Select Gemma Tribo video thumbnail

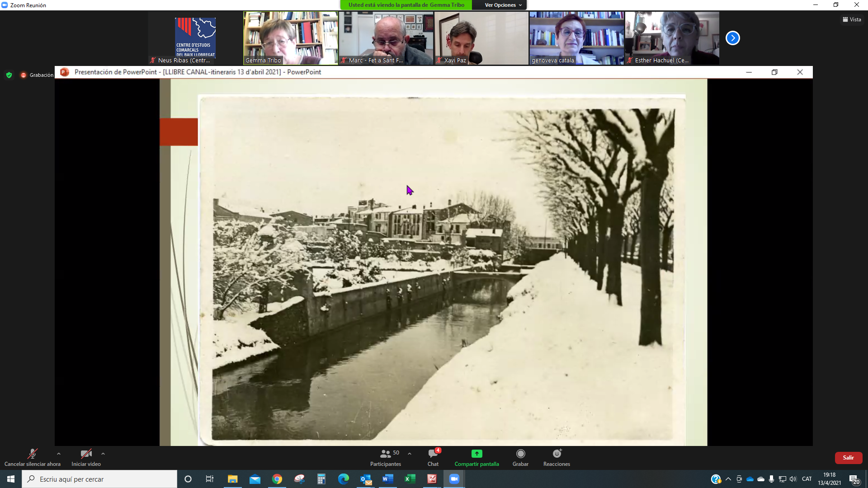(x=291, y=38)
